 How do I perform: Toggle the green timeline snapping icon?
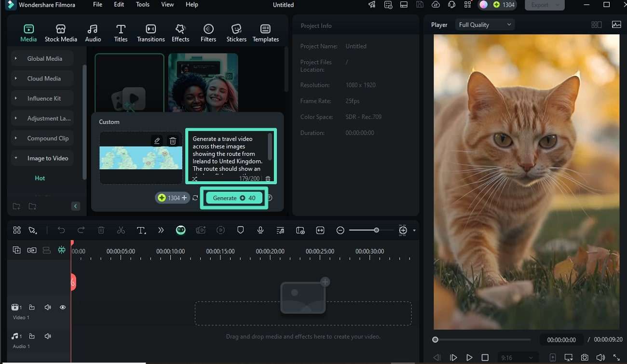(62, 250)
